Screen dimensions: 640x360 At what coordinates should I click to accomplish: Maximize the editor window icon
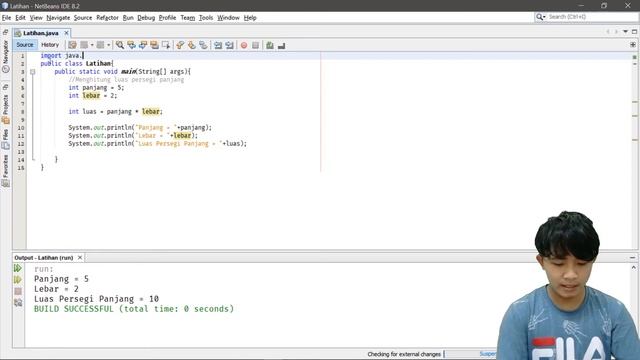[x=634, y=32]
